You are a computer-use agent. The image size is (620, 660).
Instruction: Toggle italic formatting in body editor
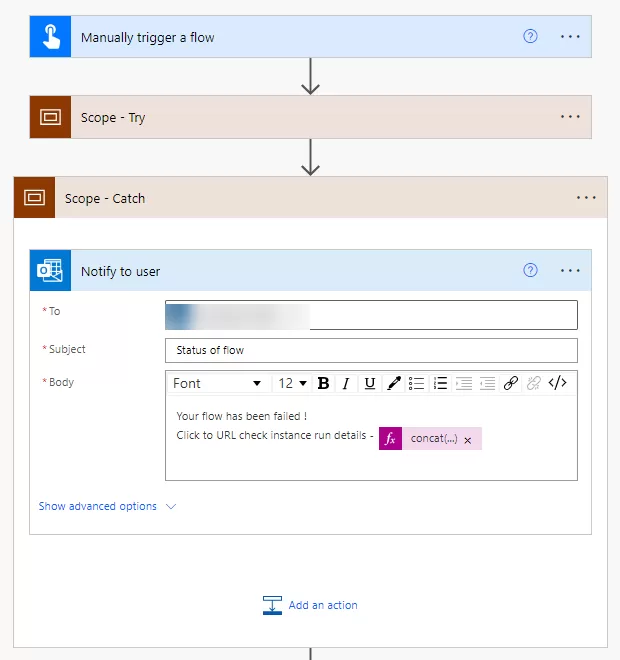(346, 383)
